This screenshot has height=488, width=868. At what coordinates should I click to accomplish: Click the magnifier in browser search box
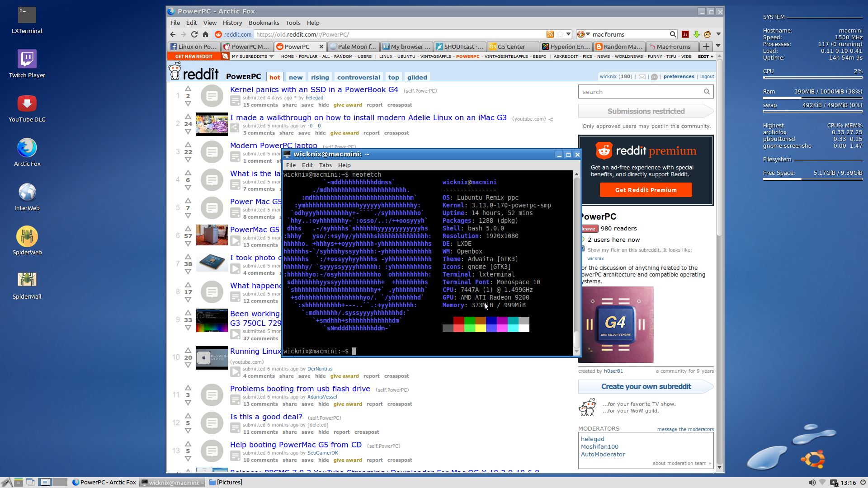[x=673, y=34]
